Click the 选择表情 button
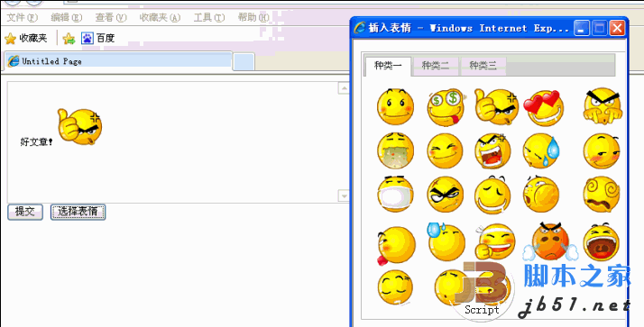The height and width of the screenshot is (327, 644). tap(78, 212)
